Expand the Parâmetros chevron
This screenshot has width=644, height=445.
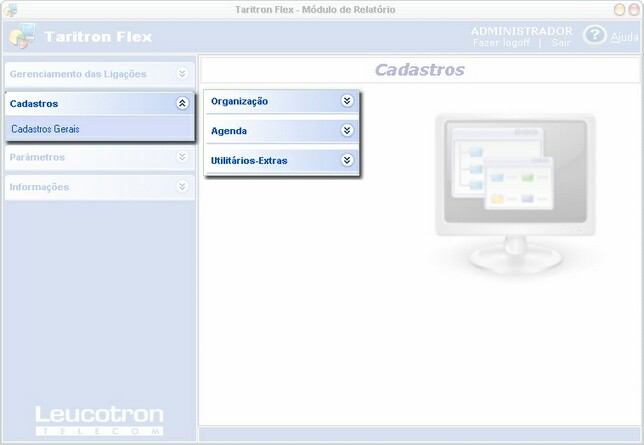coord(182,157)
